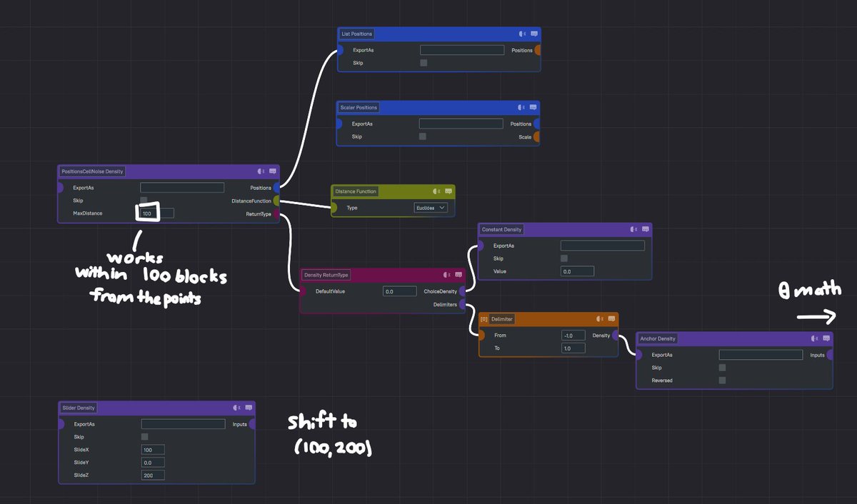Check Reversed option in Anchor Density node
This screenshot has width=857, height=504.
(x=722, y=380)
